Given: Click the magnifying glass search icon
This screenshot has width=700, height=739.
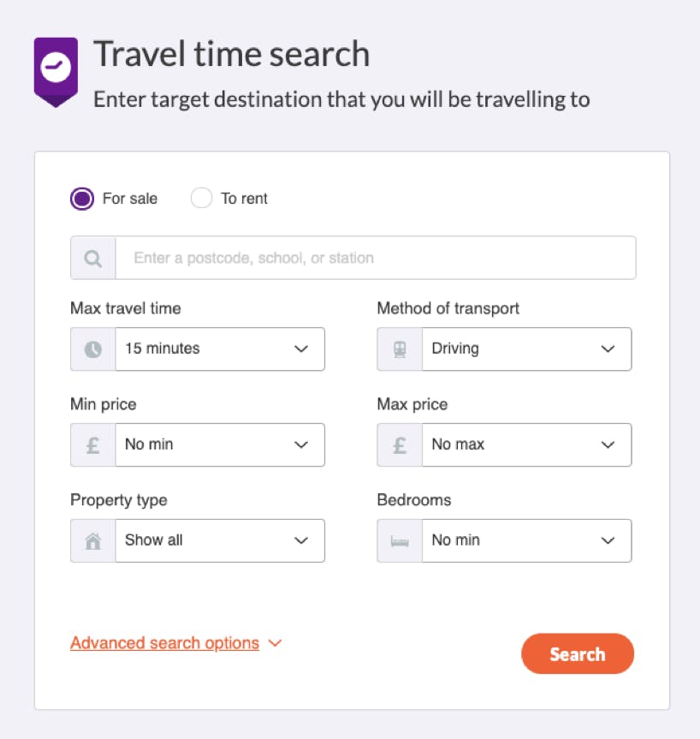Looking at the screenshot, I should (x=92, y=258).
